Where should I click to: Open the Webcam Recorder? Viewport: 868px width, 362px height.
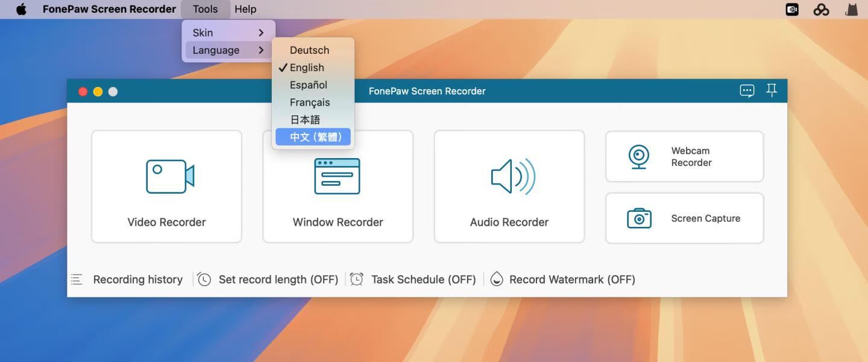(684, 156)
